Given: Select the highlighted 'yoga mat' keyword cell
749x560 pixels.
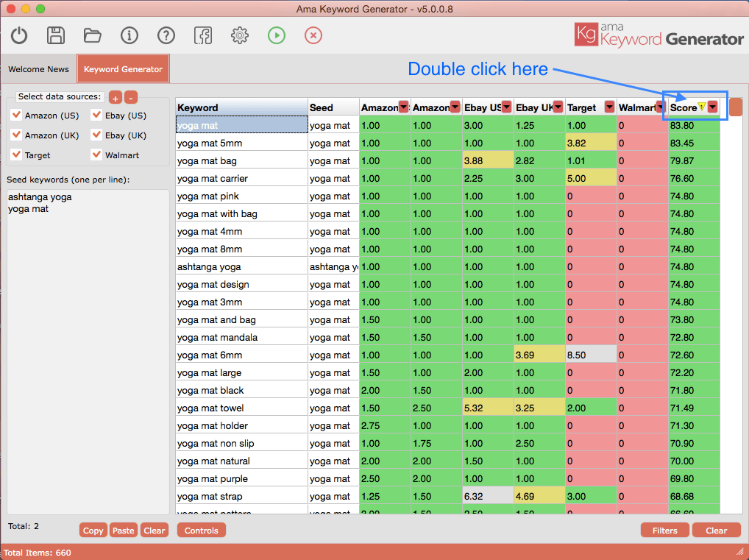Looking at the screenshot, I should click(242, 125).
